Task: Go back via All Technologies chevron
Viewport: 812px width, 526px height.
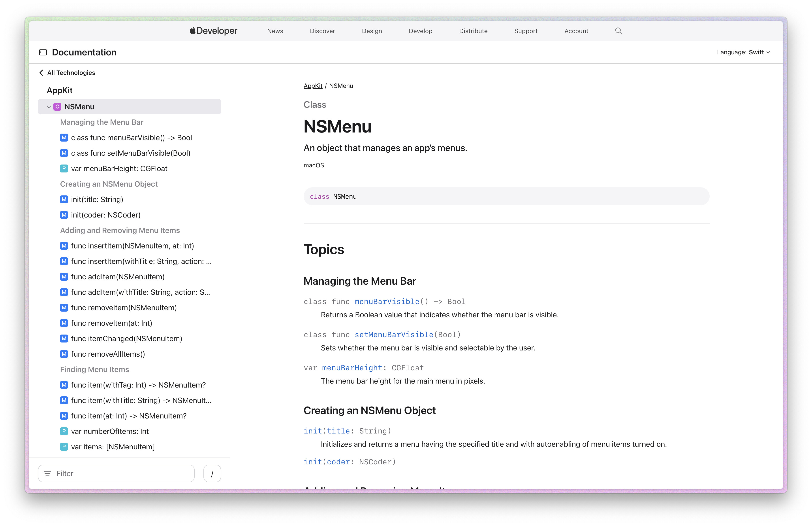Action: pyautogui.click(x=41, y=73)
